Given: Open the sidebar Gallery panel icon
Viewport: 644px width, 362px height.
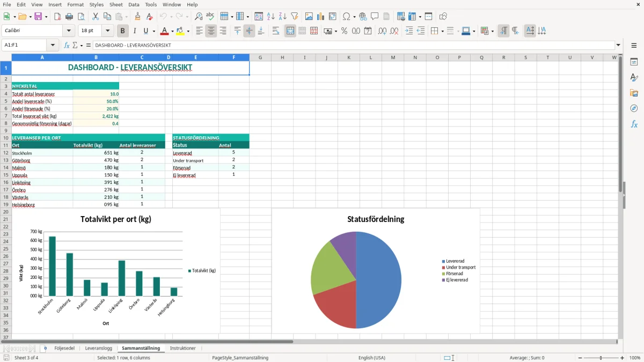Looking at the screenshot, I should (x=634, y=93).
